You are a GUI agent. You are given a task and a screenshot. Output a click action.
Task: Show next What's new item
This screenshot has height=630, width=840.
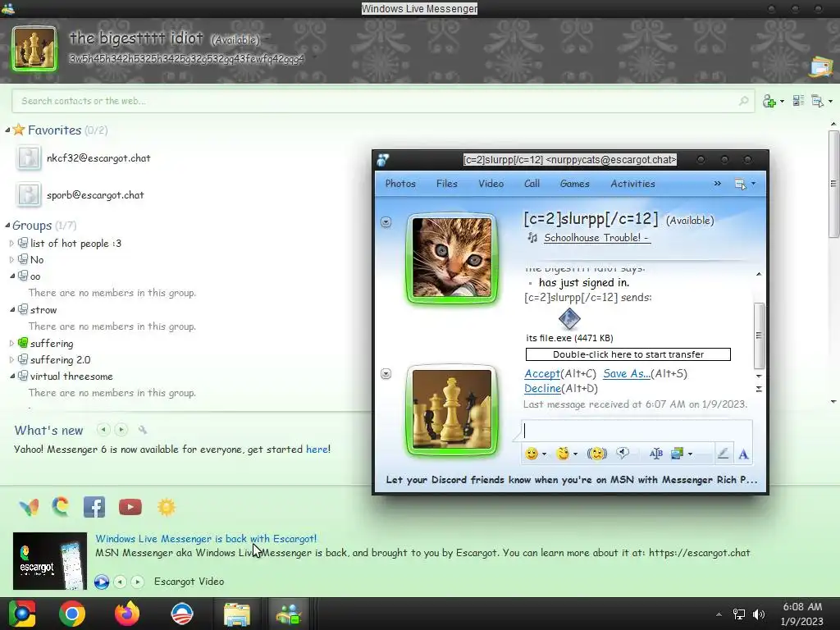(x=121, y=430)
